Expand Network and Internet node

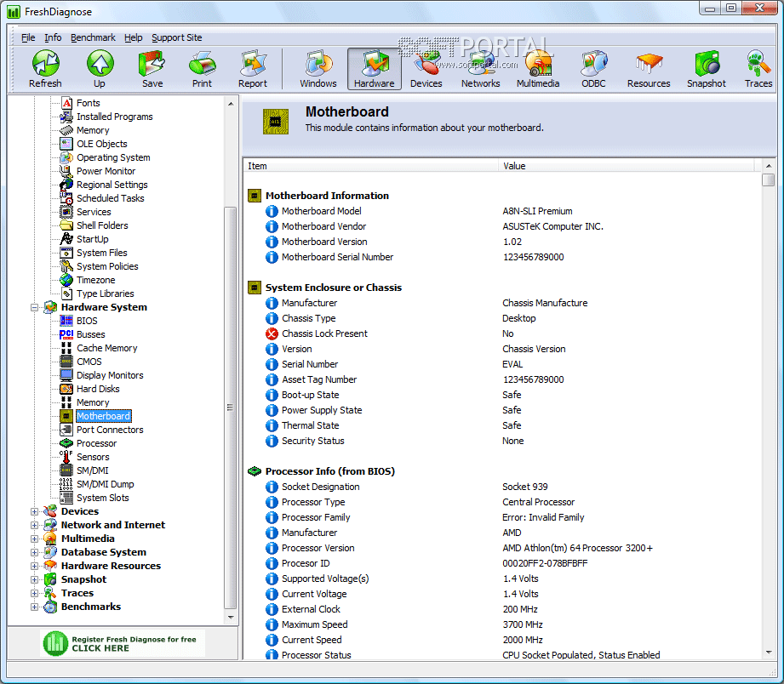point(35,525)
